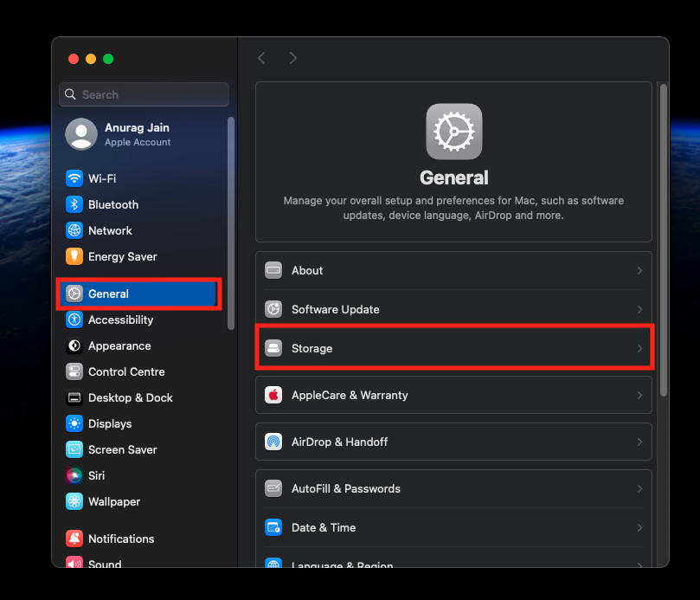Expand the About row chevron

(x=639, y=270)
